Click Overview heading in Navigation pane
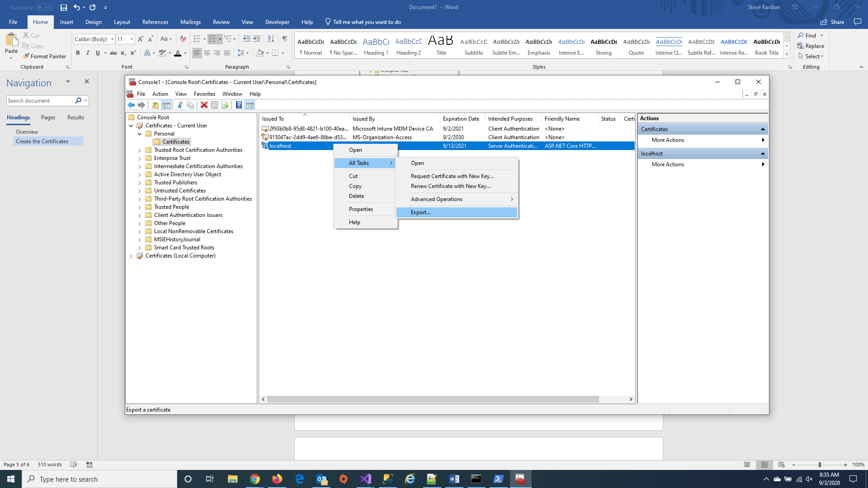 coord(27,132)
